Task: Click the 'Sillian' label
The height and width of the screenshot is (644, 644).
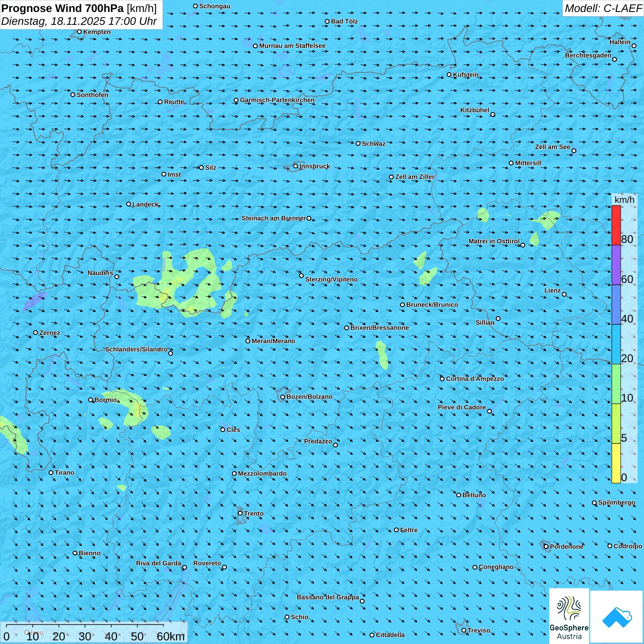Action: point(485,322)
